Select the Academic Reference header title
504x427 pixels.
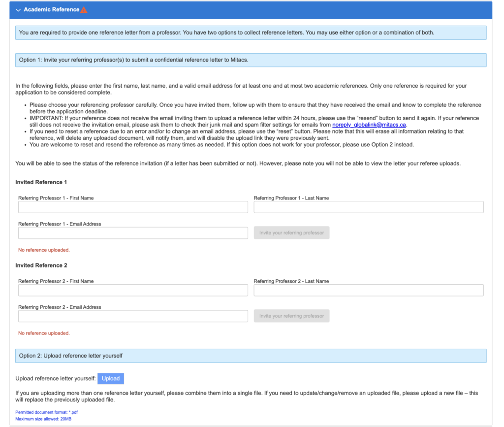51,10
